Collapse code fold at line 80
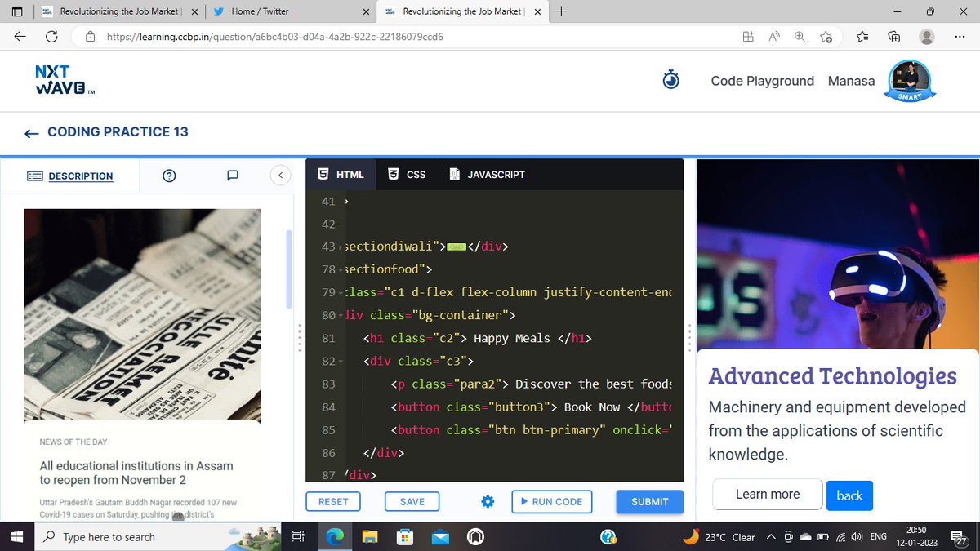980x551 pixels. [x=342, y=315]
